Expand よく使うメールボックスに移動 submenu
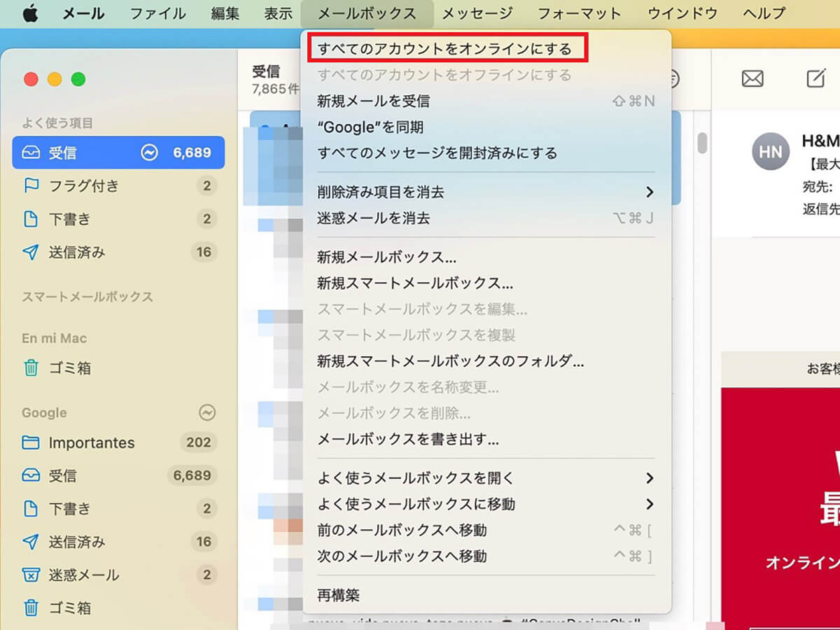This screenshot has width=840, height=630. [486, 504]
